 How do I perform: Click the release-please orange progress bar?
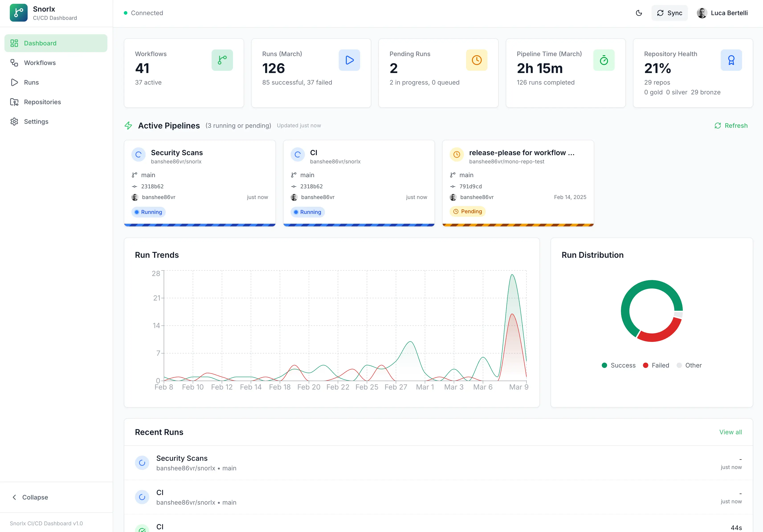[x=518, y=225]
